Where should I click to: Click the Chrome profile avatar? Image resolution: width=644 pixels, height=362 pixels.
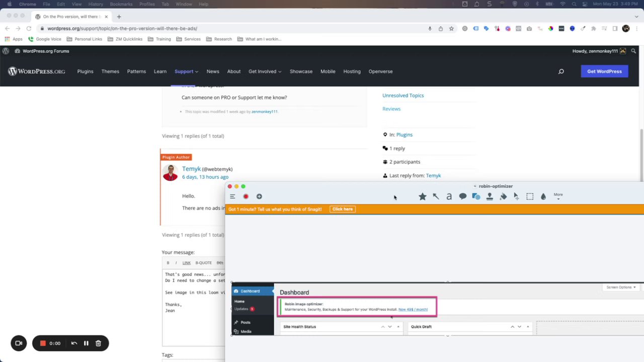[626, 29]
